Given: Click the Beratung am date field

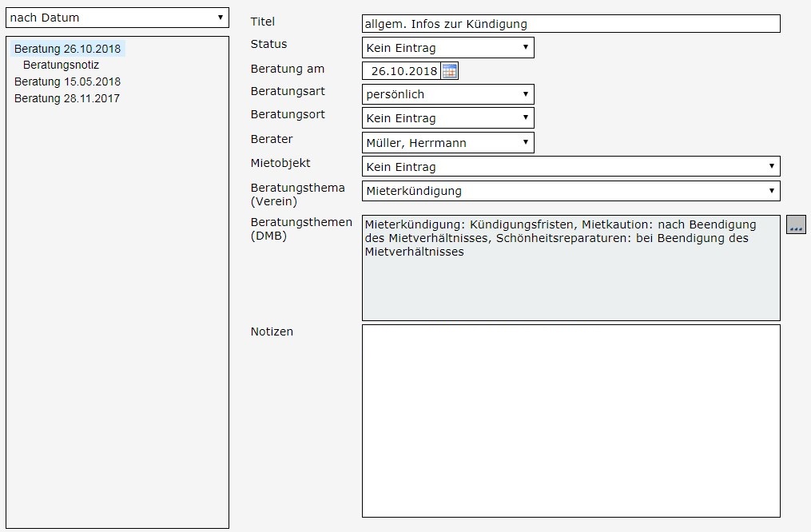Looking at the screenshot, I should click(401, 71).
